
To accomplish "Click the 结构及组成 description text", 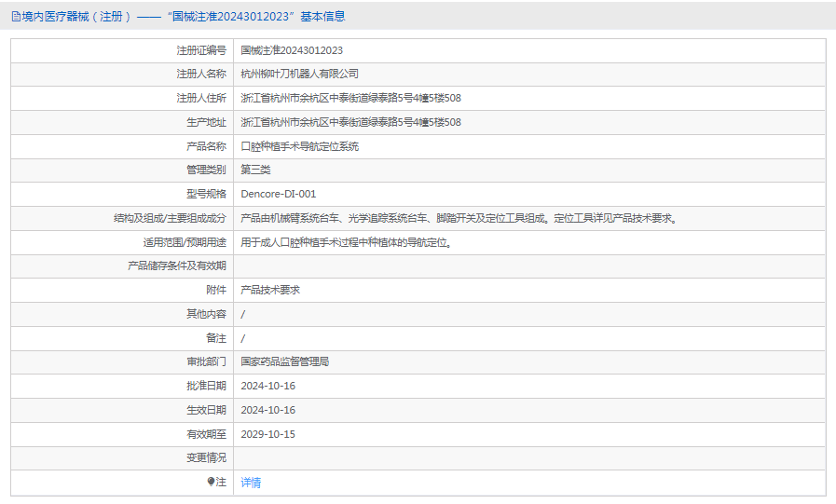I will pos(459,218).
